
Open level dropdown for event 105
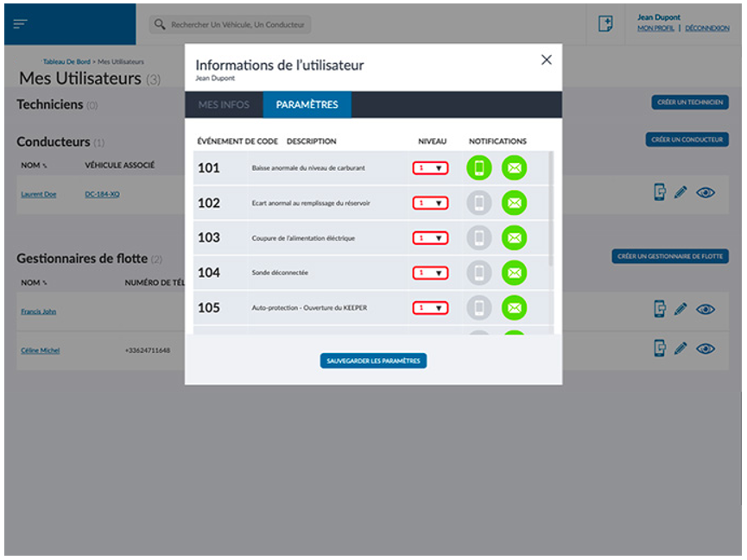(x=430, y=308)
